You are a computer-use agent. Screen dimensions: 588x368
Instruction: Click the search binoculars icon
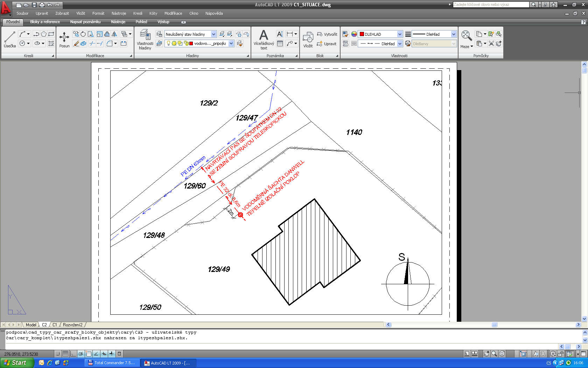533,5
